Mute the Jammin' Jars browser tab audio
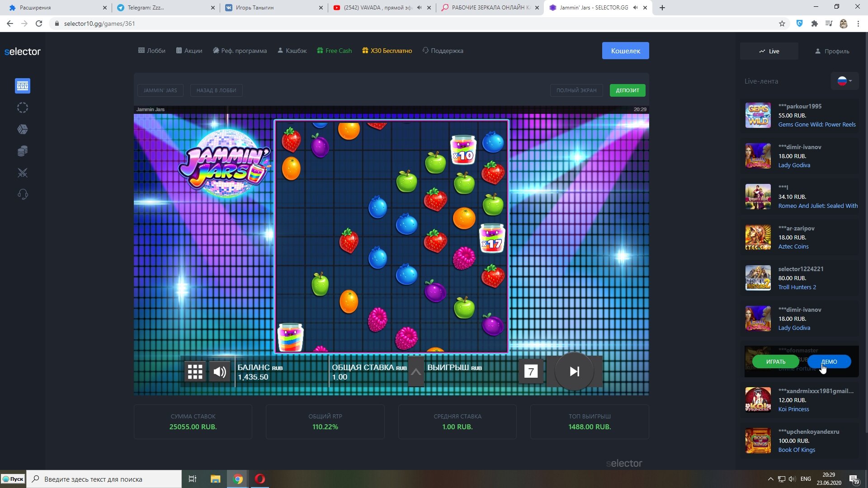Viewport: 868px width, 488px height. pyautogui.click(x=635, y=8)
